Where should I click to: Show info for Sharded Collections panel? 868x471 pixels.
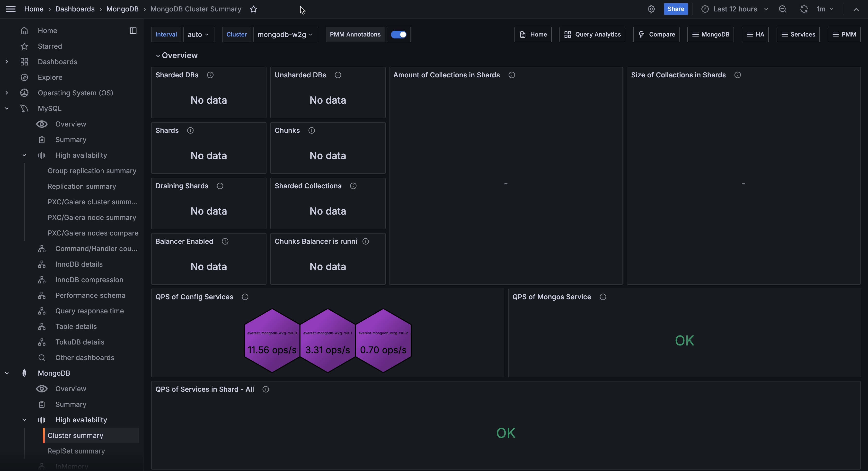coord(353,186)
